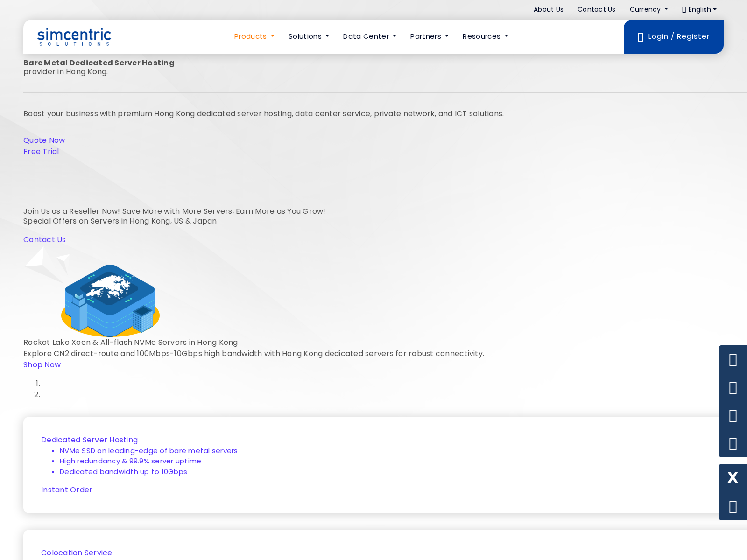Click the user icon beside Login / Register
The width and height of the screenshot is (747, 560).
(641, 37)
